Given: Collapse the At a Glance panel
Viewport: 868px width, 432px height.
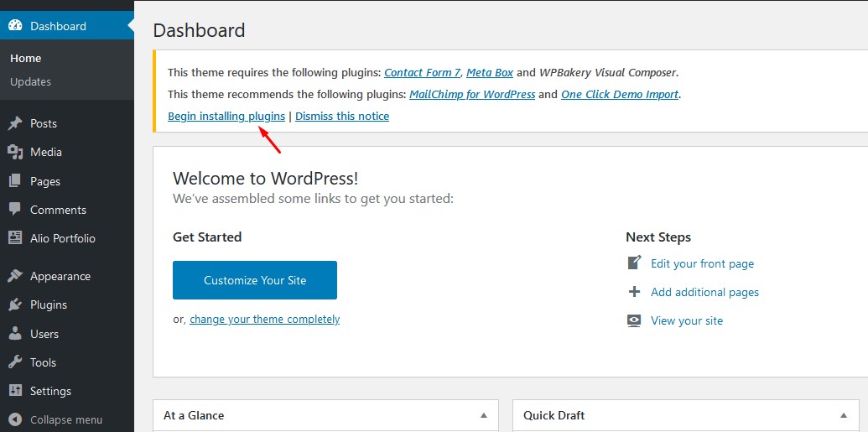Looking at the screenshot, I should (483, 415).
